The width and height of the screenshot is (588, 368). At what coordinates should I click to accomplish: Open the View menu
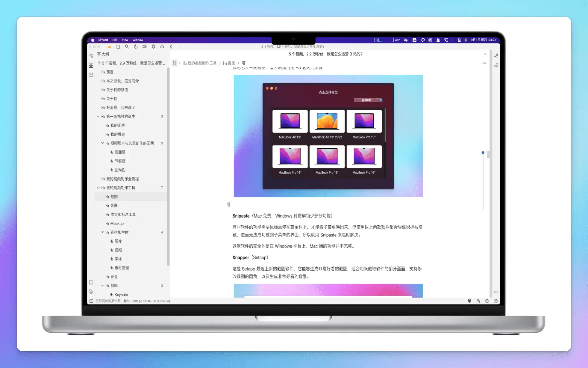pyautogui.click(x=125, y=40)
